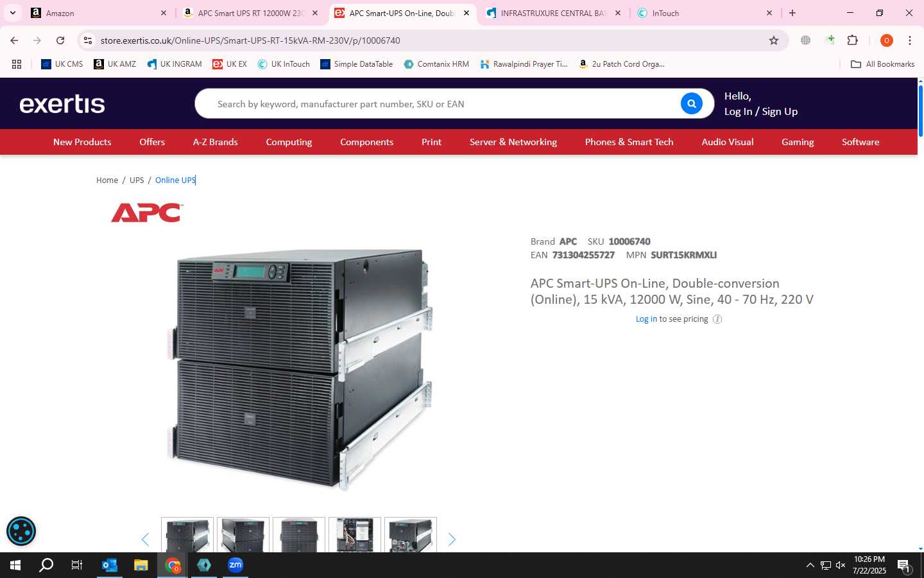Show hidden system tray icons
This screenshot has width=924, height=578.
tap(810, 565)
